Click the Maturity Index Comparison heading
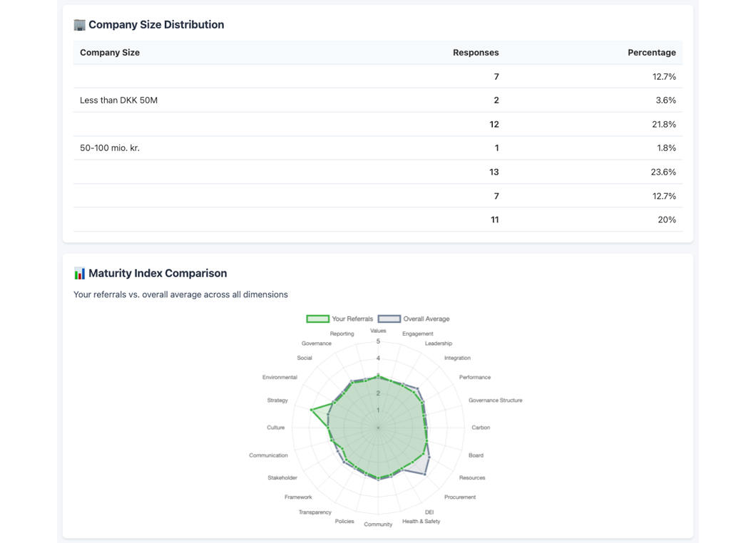The height and width of the screenshot is (543, 756). pos(158,274)
